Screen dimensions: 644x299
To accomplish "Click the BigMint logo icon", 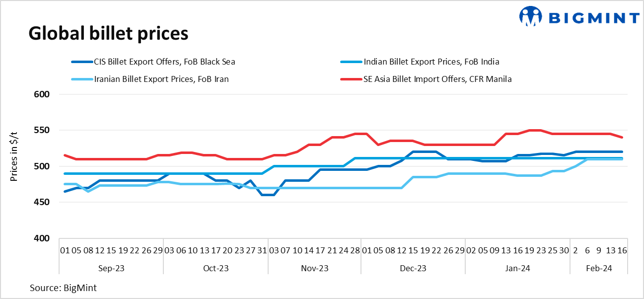I will (530, 16).
